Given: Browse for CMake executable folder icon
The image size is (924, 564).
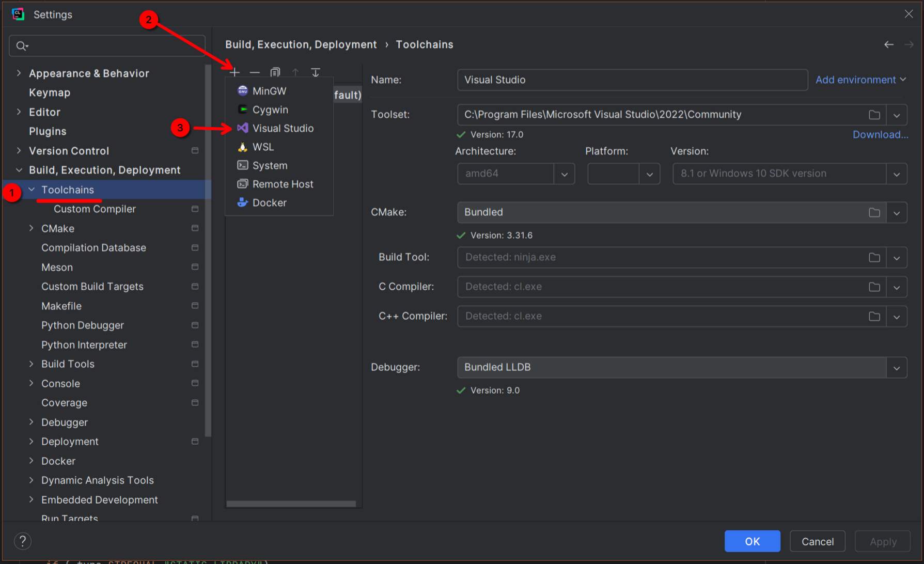Looking at the screenshot, I should [x=874, y=212].
